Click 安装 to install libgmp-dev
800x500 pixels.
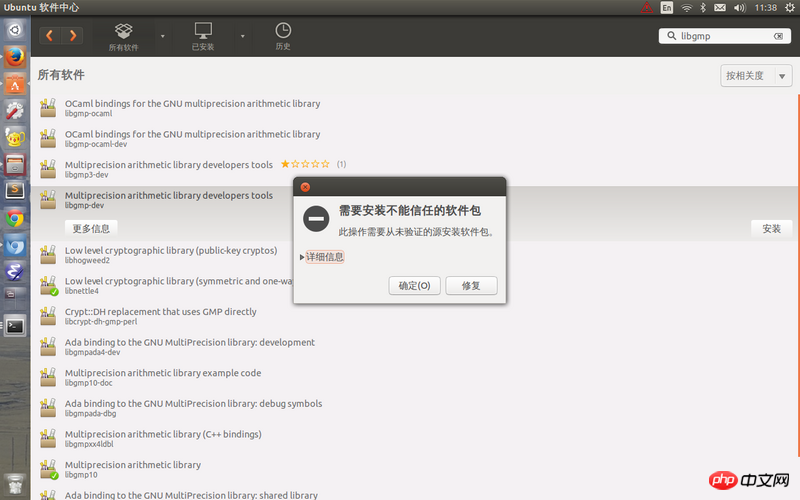click(x=771, y=229)
